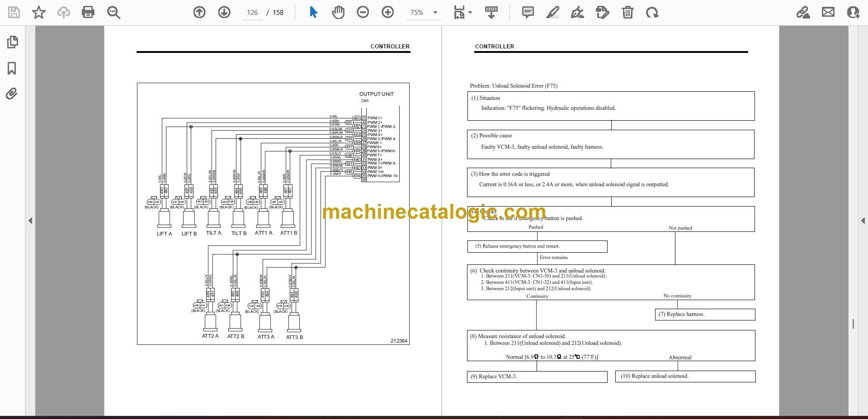The width and height of the screenshot is (868, 419).
Task: Open the page thumbnails panel
Action: 12,42
